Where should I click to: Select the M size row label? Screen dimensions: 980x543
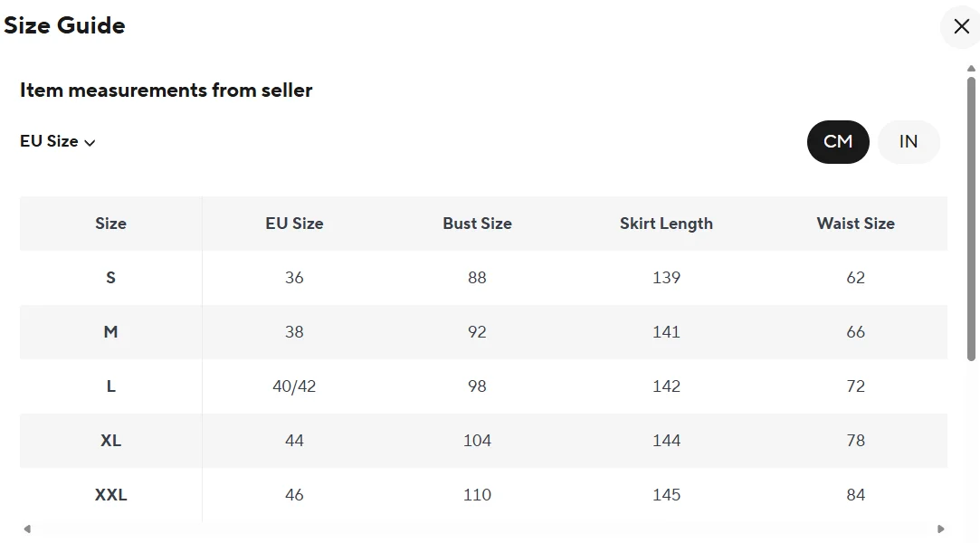click(110, 332)
